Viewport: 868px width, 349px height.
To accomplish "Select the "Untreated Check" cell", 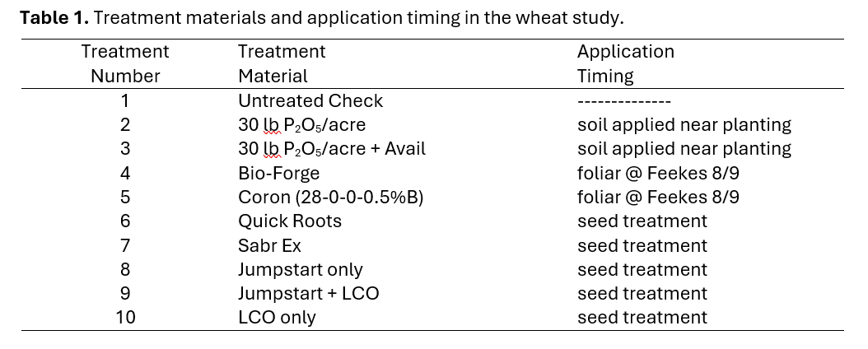I will pyautogui.click(x=310, y=101).
